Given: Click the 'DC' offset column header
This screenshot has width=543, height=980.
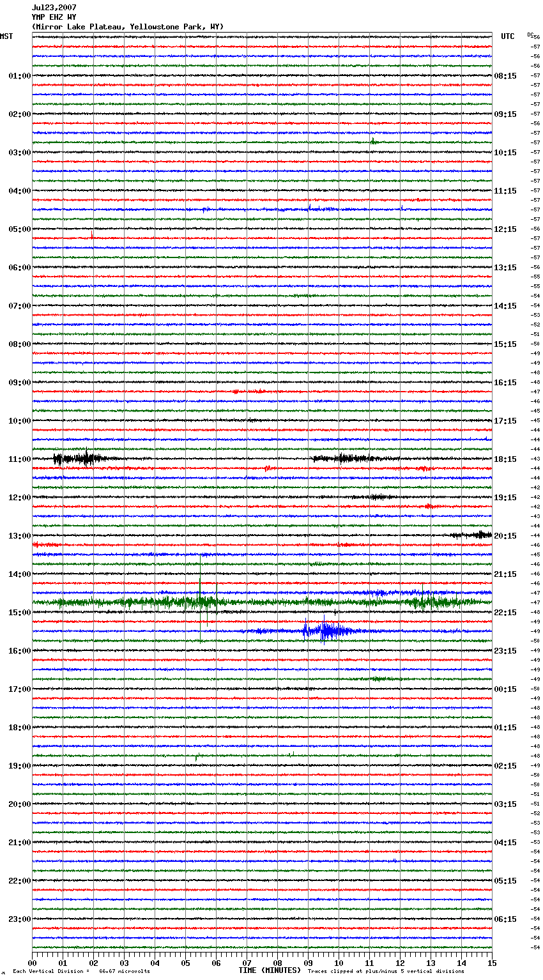Looking at the screenshot, I should (530, 34).
